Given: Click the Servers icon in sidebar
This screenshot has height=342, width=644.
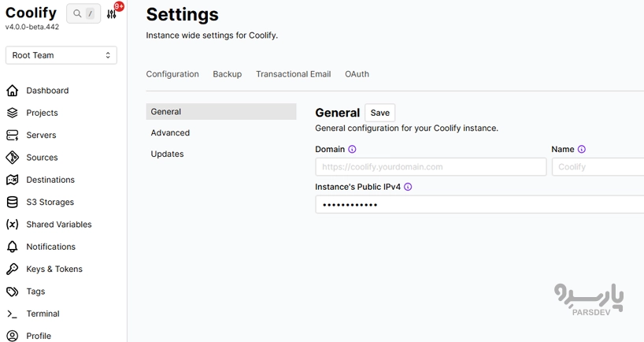Looking at the screenshot, I should (x=12, y=135).
